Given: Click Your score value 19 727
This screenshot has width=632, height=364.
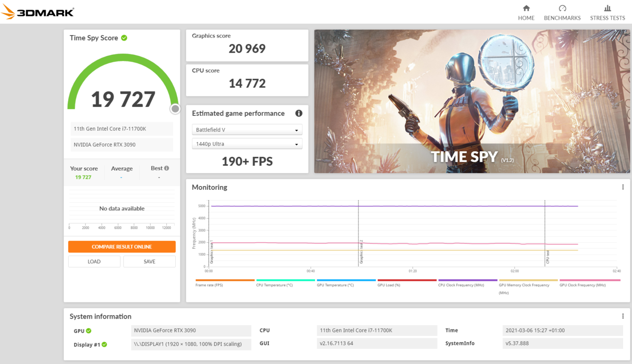Looking at the screenshot, I should click(x=83, y=177).
